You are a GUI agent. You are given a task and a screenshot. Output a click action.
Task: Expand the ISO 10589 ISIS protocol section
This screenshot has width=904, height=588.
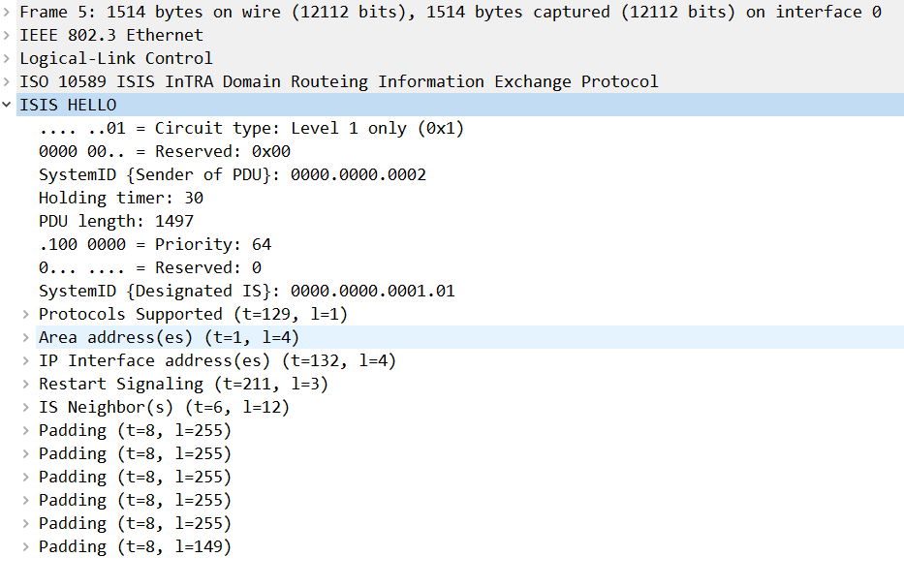click(8, 81)
